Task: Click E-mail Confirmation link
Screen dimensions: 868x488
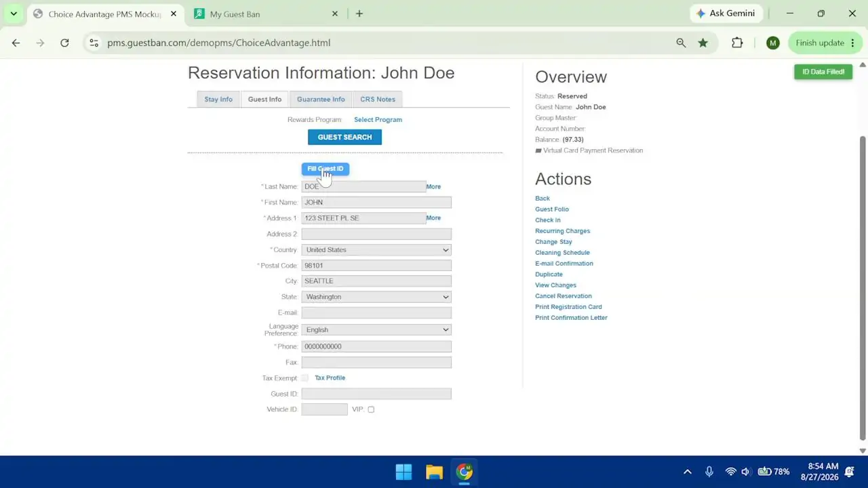Action: [564, 264]
